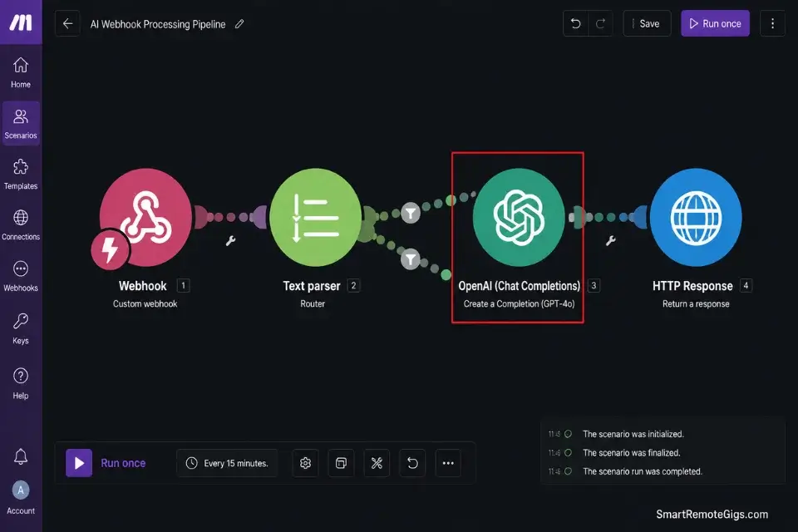Screen dimensions: 798x532
Task: Click bottom Run once label
Action: tap(123, 463)
